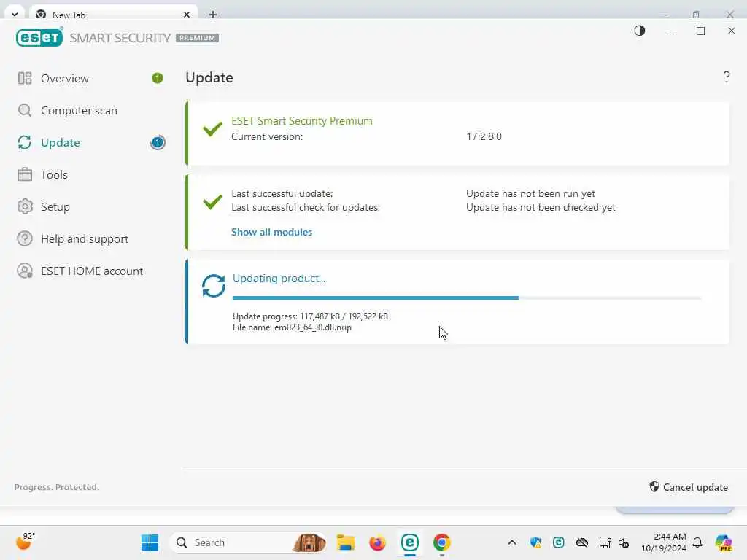Click Show all modules link

(x=271, y=232)
